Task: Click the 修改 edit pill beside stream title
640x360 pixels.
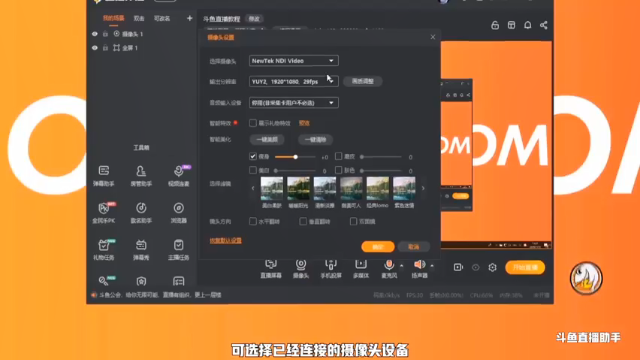Action: 254,19
